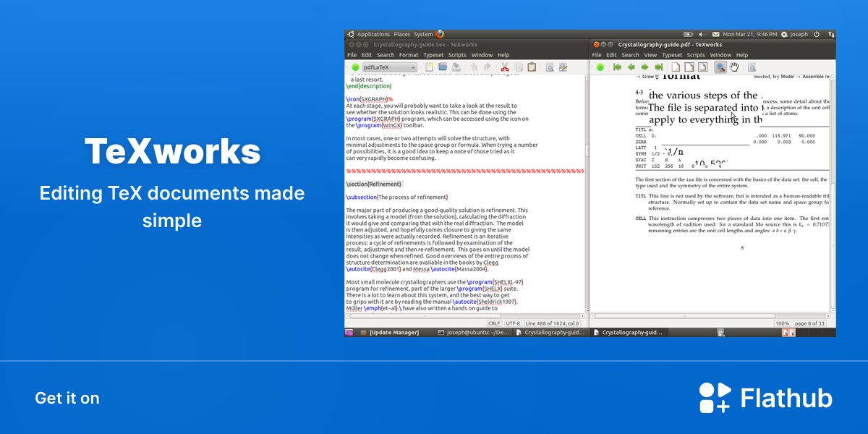Go to last page in PDF viewer
Image resolution: width=868 pixels, height=434 pixels.
click(x=658, y=67)
